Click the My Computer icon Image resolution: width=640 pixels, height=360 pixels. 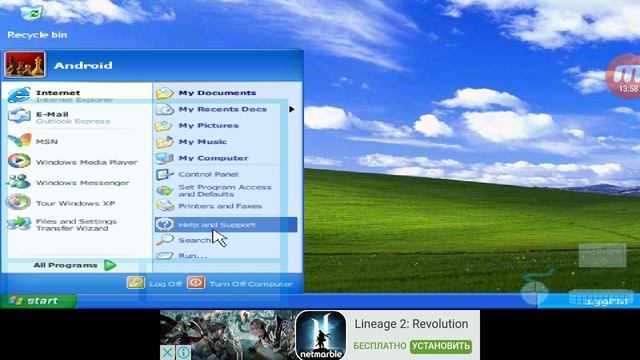coord(165,158)
